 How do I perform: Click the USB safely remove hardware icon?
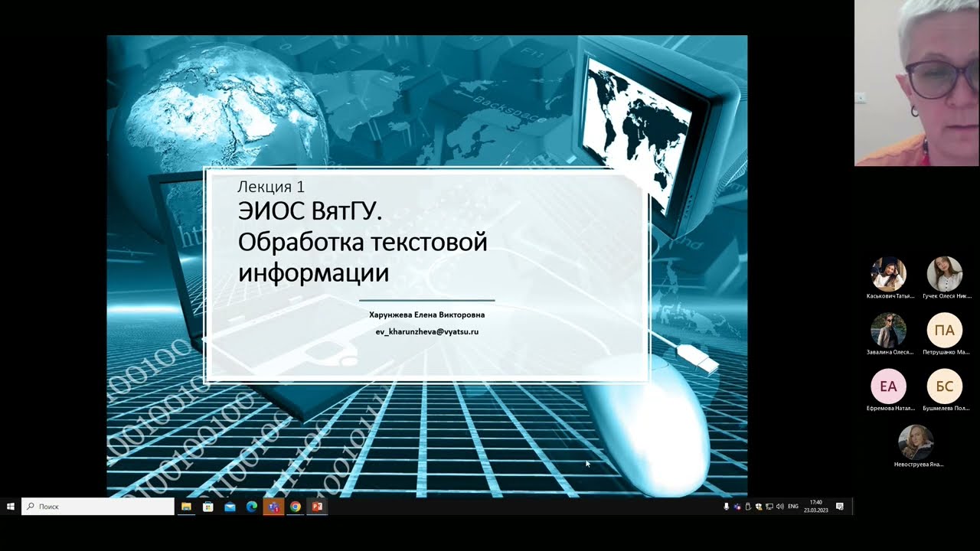[x=748, y=507]
